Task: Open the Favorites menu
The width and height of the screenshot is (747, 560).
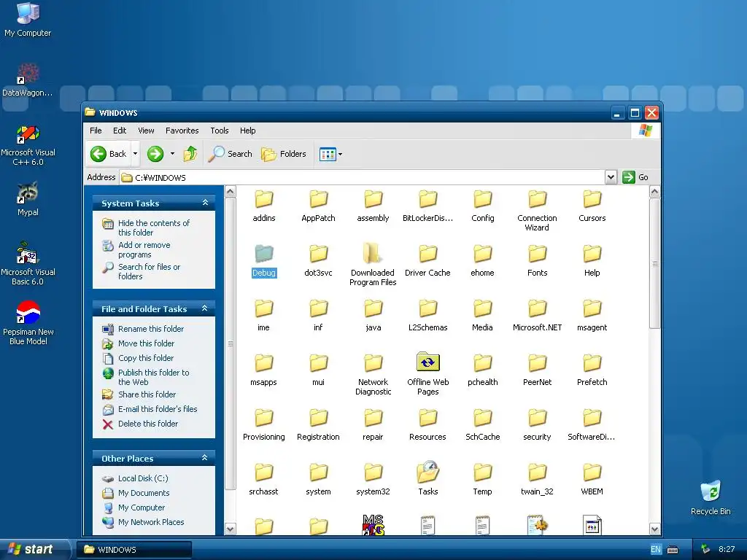Action: point(182,131)
